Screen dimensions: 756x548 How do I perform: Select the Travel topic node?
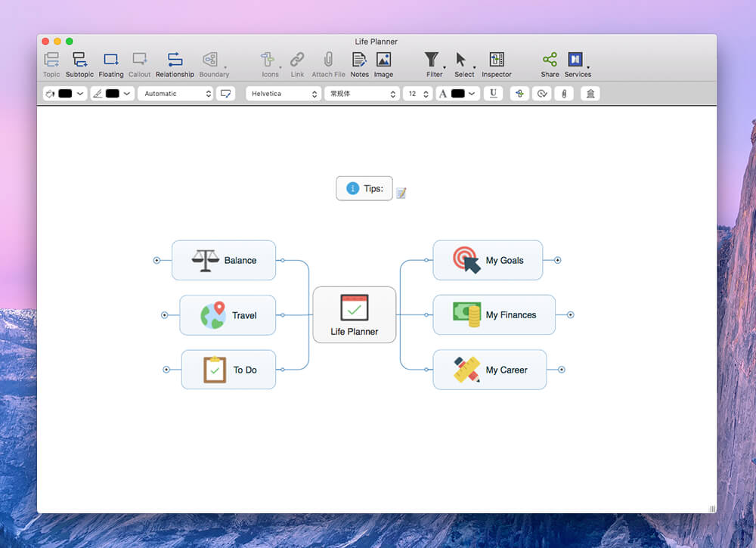[x=228, y=315]
